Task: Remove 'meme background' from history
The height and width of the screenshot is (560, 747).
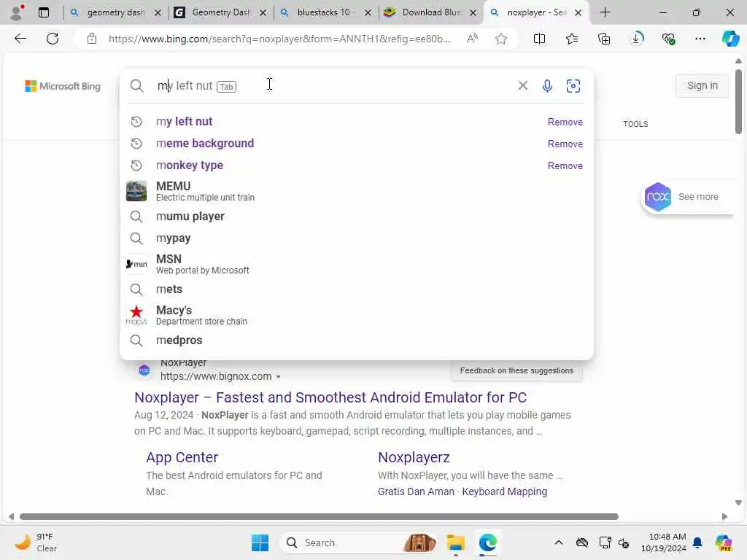Action: (565, 144)
